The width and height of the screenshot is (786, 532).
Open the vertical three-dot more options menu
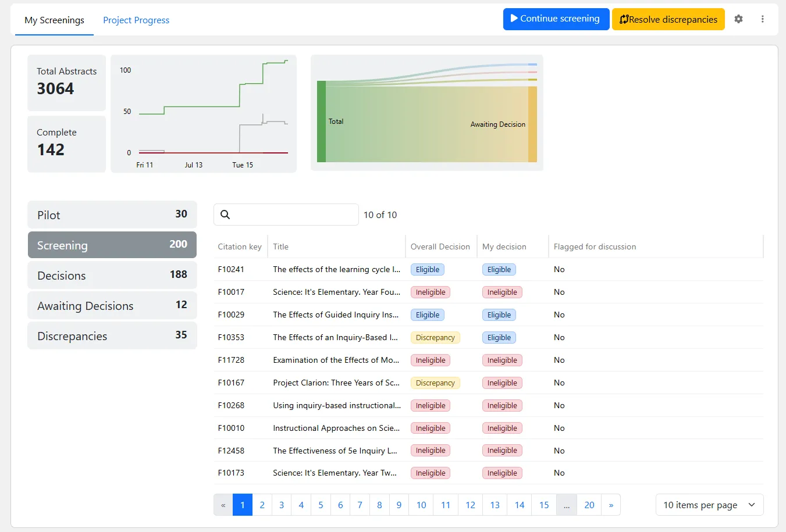(x=762, y=19)
